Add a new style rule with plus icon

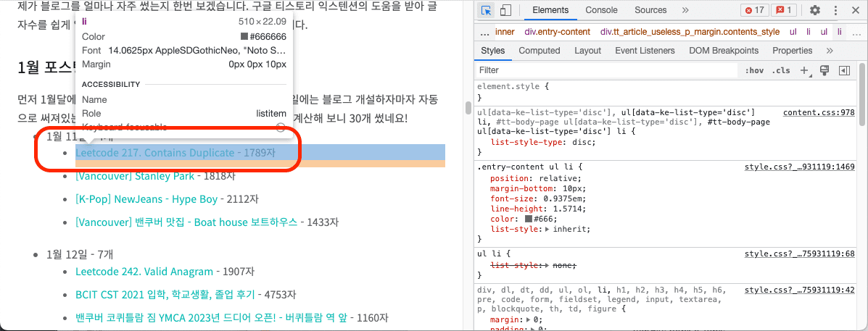(804, 70)
